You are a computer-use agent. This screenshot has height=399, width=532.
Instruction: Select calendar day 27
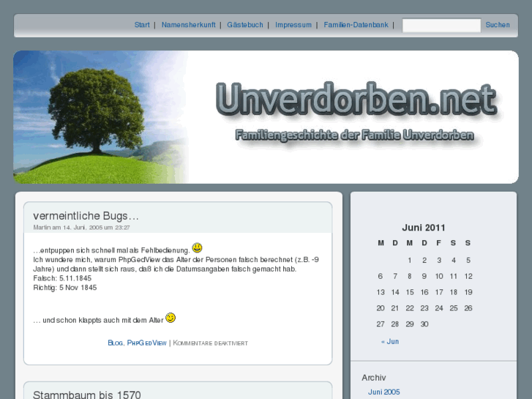[381, 324]
